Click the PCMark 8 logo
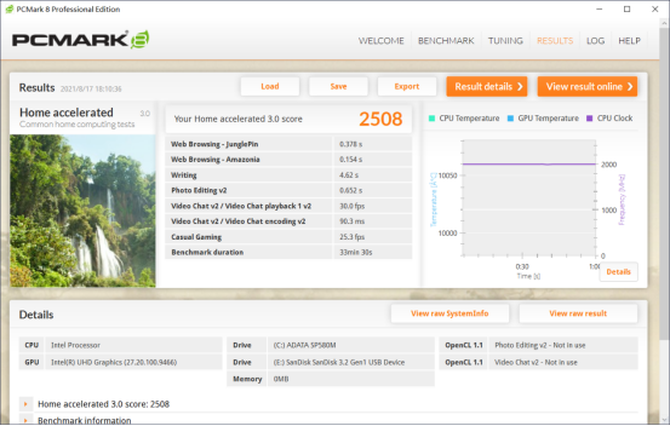Screen dimensions: 670x426 (80, 40)
